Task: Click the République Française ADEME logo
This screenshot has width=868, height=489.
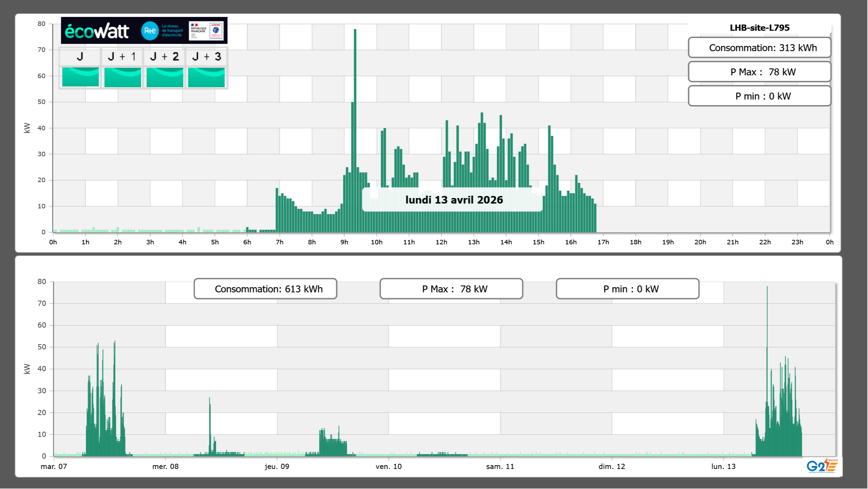Action: (x=206, y=30)
